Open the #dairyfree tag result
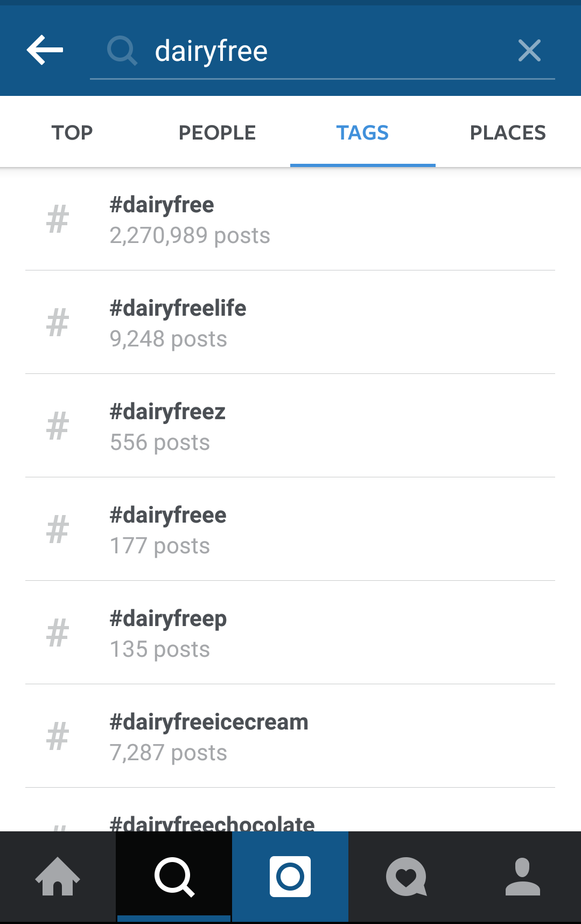Viewport: 581px width, 924px height. pyautogui.click(x=290, y=219)
